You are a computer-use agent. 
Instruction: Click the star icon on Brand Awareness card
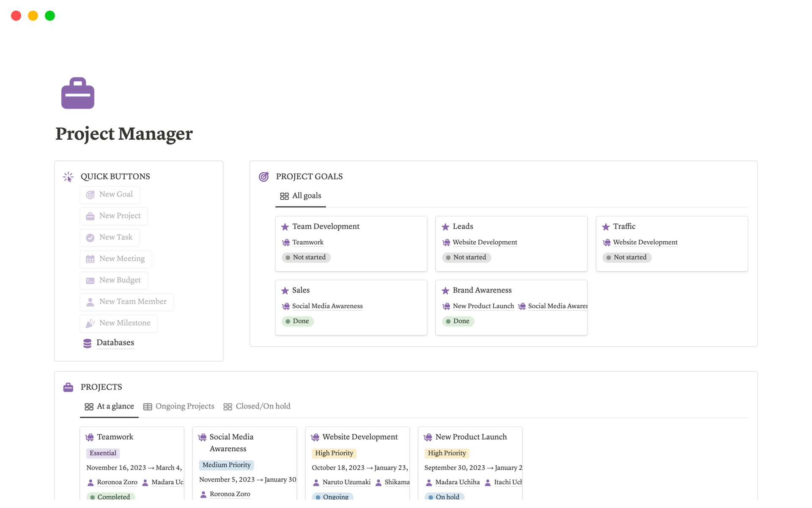click(x=445, y=290)
